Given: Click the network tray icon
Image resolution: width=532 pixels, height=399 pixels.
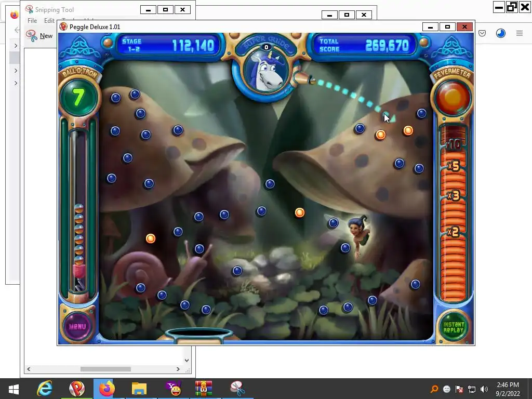Looking at the screenshot, I should [472, 389].
